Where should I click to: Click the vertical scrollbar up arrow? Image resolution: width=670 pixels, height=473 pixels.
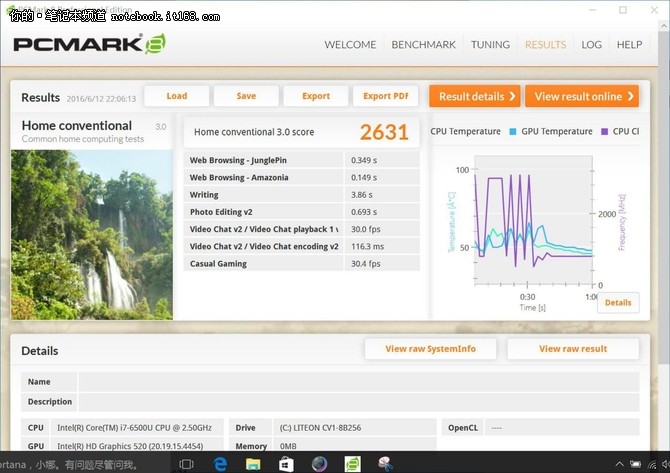(x=664, y=26)
